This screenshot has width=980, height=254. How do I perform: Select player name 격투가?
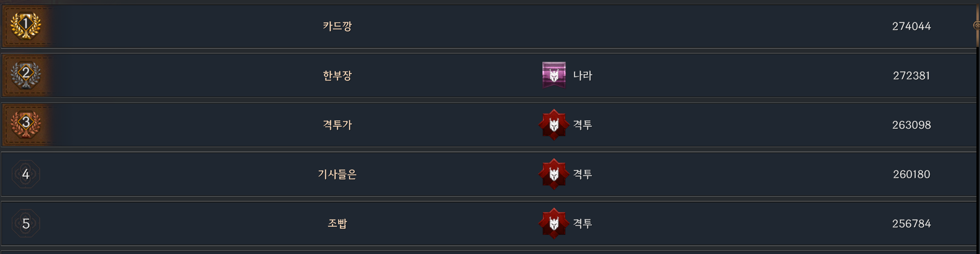pos(337,125)
